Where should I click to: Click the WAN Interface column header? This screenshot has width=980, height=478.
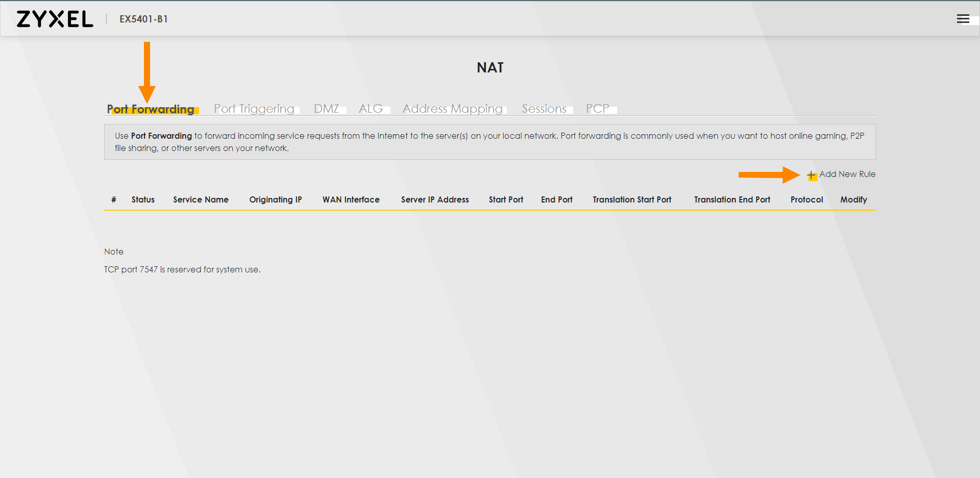click(351, 199)
